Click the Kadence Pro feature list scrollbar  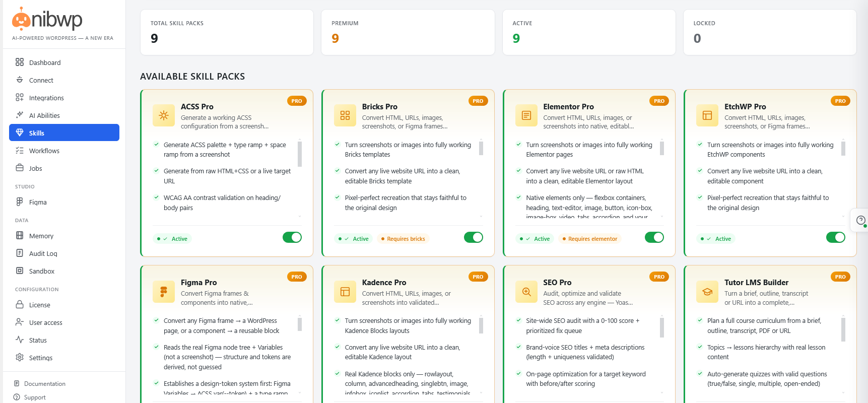(481, 325)
